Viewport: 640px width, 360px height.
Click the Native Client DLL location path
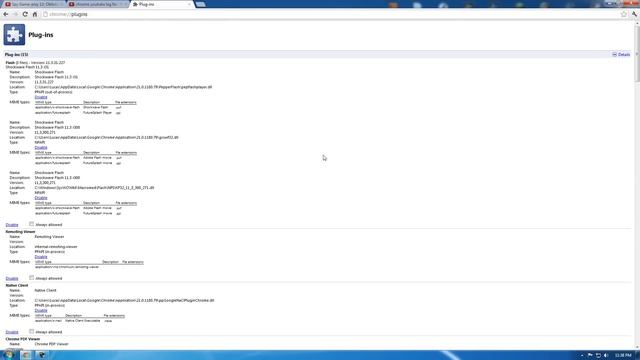[x=124, y=300]
